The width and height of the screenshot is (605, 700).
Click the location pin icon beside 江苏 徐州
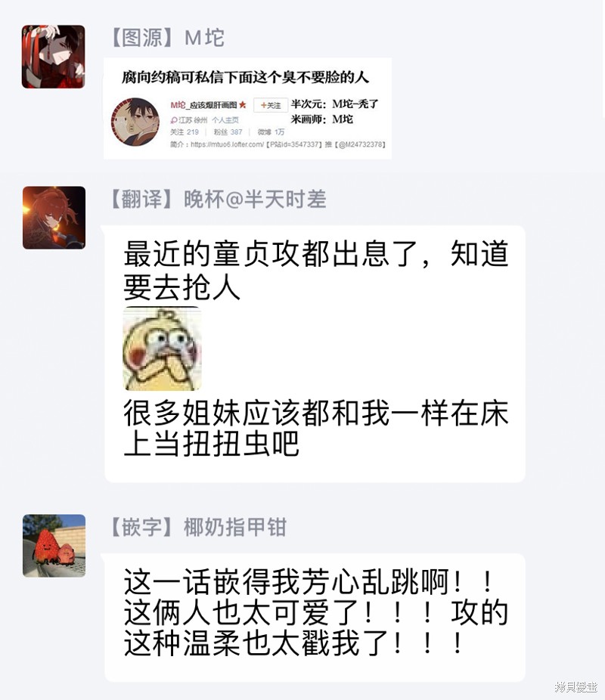click(x=174, y=120)
